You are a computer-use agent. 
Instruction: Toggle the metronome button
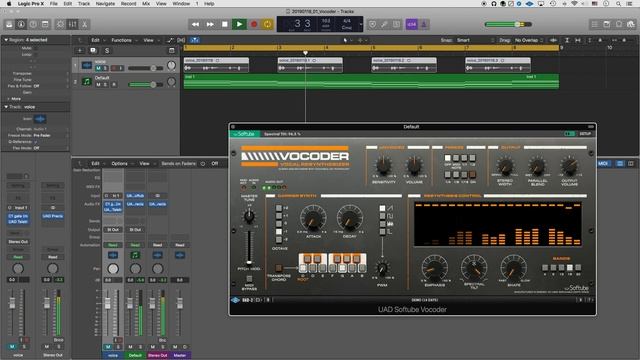tap(424, 24)
